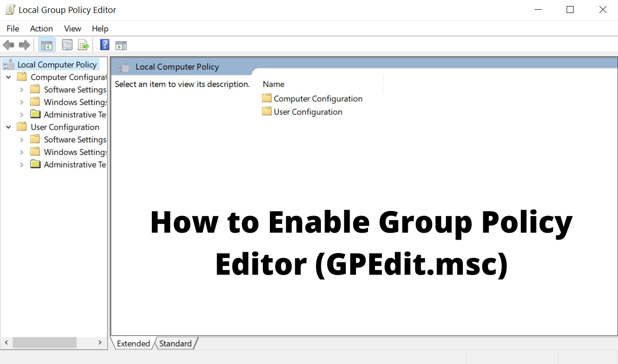The image size is (618, 364).
Task: Select Windows Settings under Computer Configuration
Action: pyautogui.click(x=75, y=102)
